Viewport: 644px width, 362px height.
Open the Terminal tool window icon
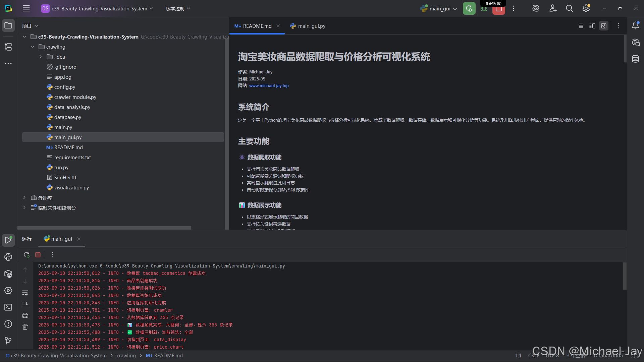tap(8, 307)
